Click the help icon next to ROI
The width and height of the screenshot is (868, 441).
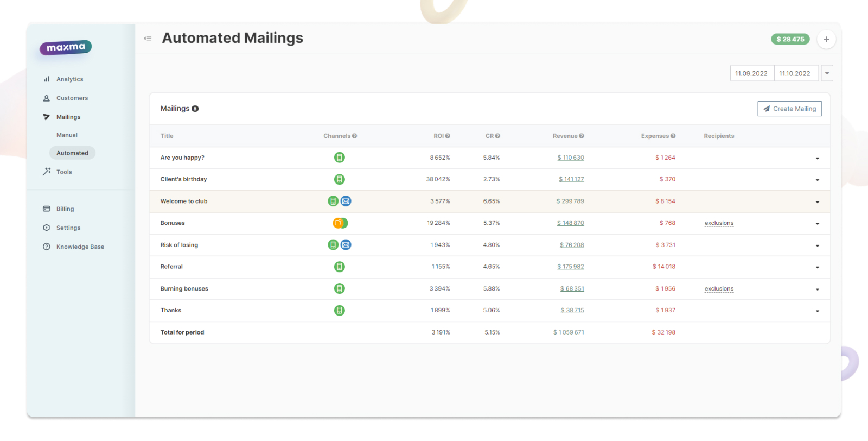[x=448, y=136]
